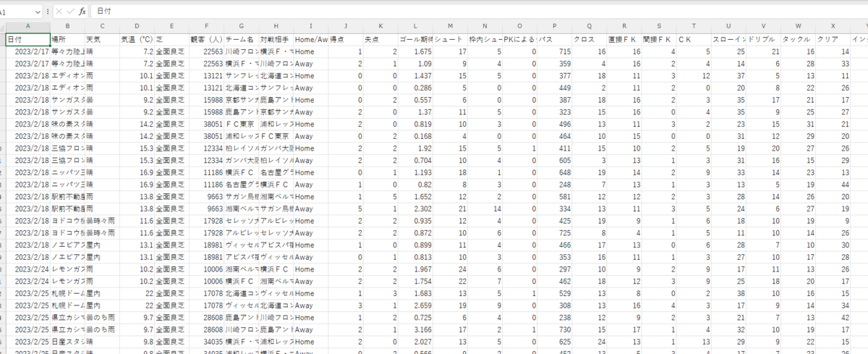Click the Enter checkmark icon in formula bar
868x354 pixels.
[71, 12]
